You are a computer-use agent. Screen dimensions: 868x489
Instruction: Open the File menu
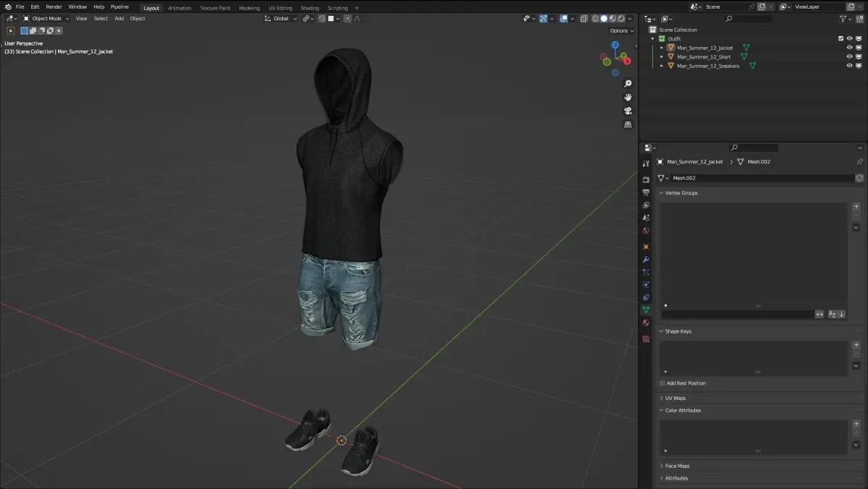click(20, 7)
